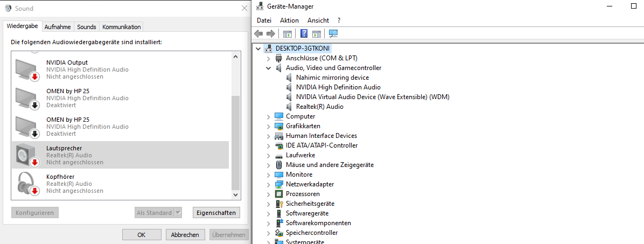Screen dimensions: 644x244
Task: Click the greyed Übernehmen button
Action: [229, 235]
